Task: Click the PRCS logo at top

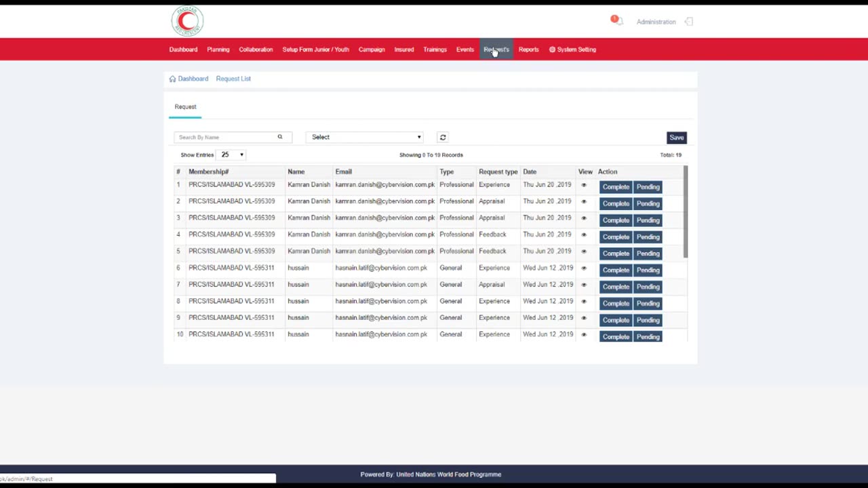Action: pos(187,20)
